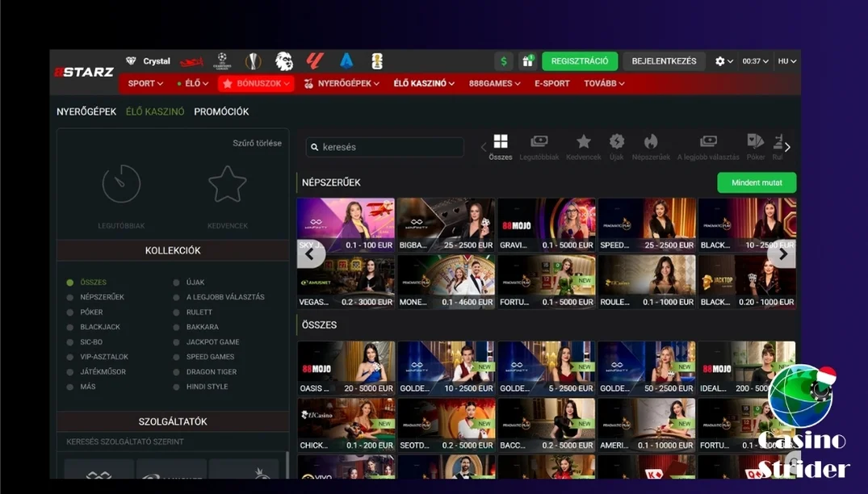Click the keresés game search field

click(x=384, y=147)
